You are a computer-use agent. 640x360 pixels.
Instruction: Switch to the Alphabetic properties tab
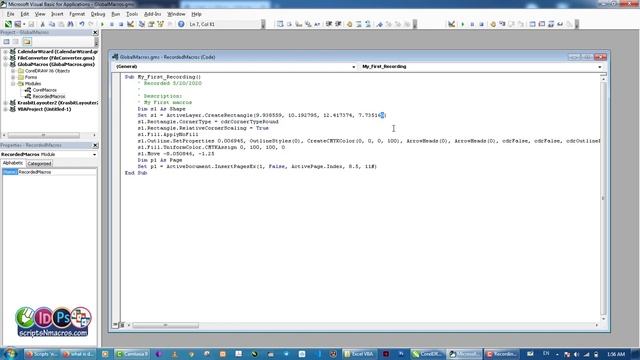click(13, 163)
